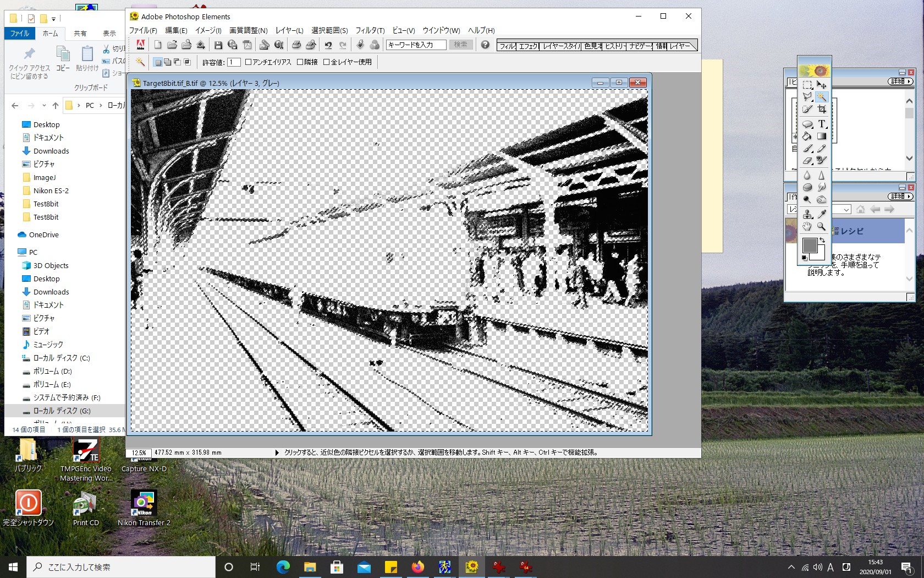Open the 画質調整(N) menu

coord(249,30)
